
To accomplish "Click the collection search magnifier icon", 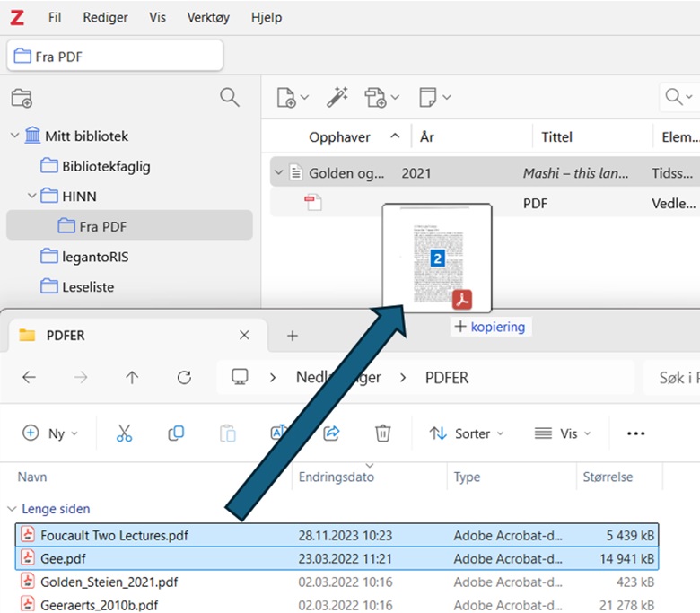I will point(230,97).
